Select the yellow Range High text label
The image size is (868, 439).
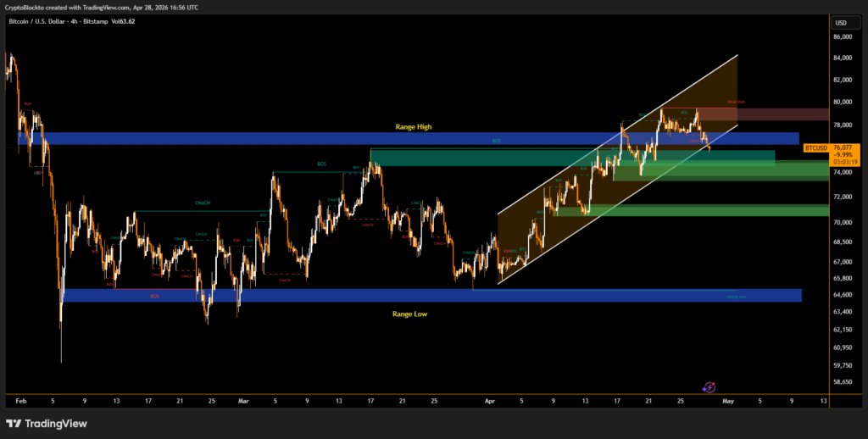(414, 127)
